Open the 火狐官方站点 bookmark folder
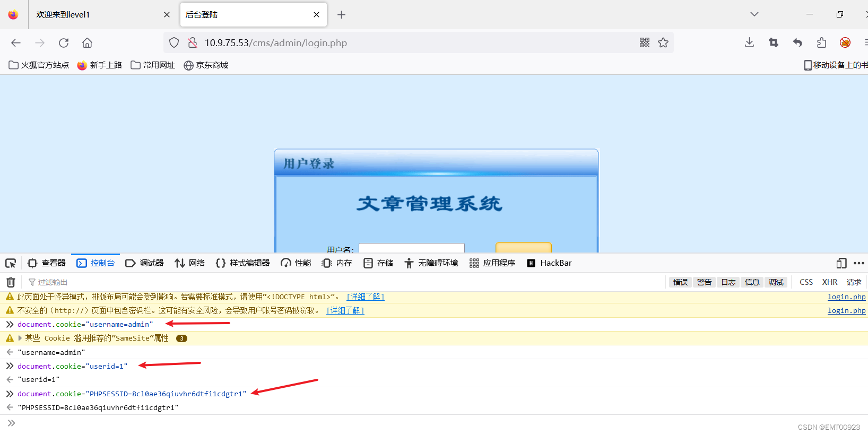The height and width of the screenshot is (435, 868). click(x=39, y=65)
